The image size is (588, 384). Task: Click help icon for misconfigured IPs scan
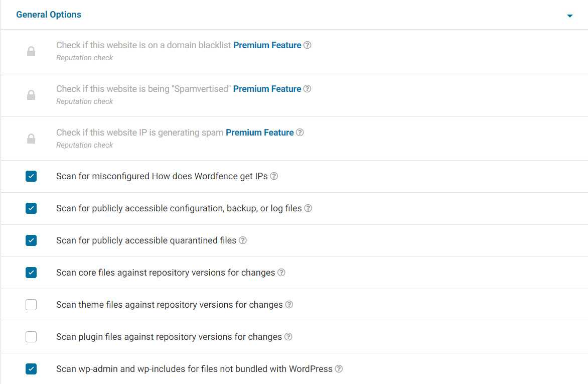(x=274, y=176)
